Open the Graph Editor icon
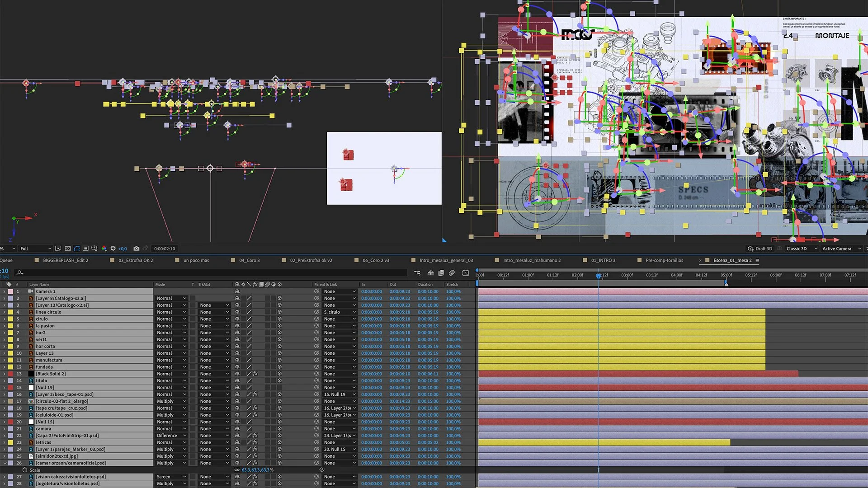 click(466, 273)
